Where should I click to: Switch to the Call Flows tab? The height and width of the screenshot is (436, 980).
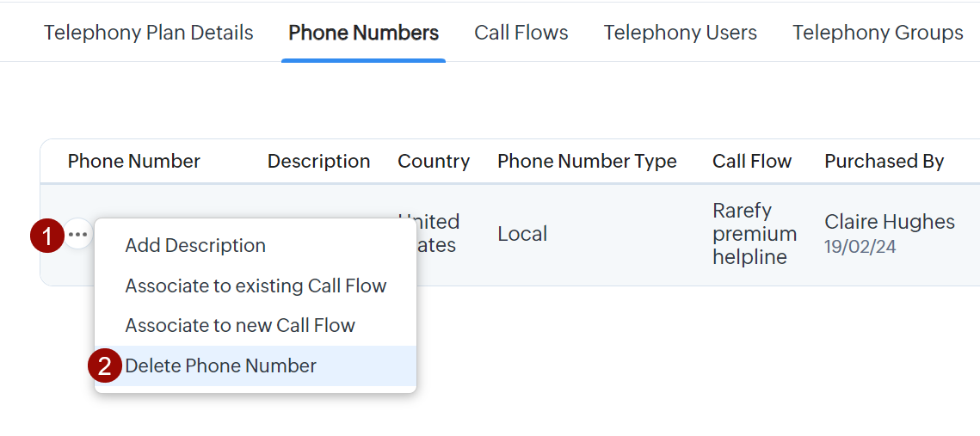521,33
